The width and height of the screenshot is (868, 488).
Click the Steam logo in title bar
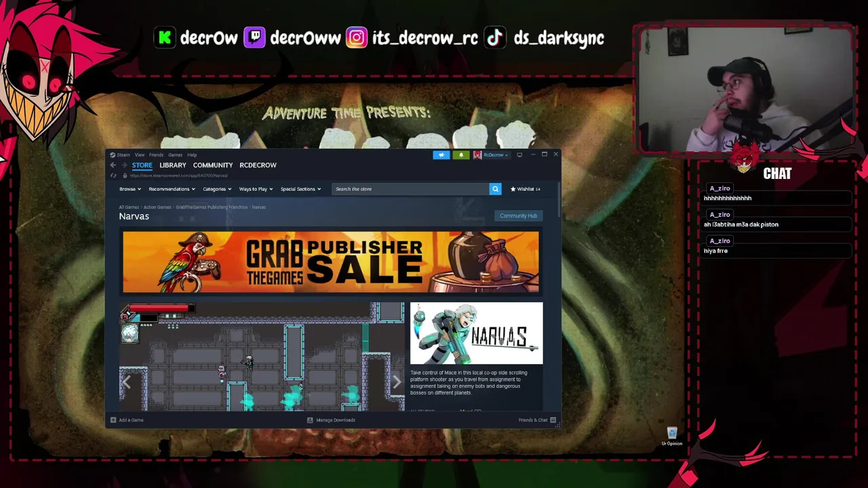coord(113,155)
